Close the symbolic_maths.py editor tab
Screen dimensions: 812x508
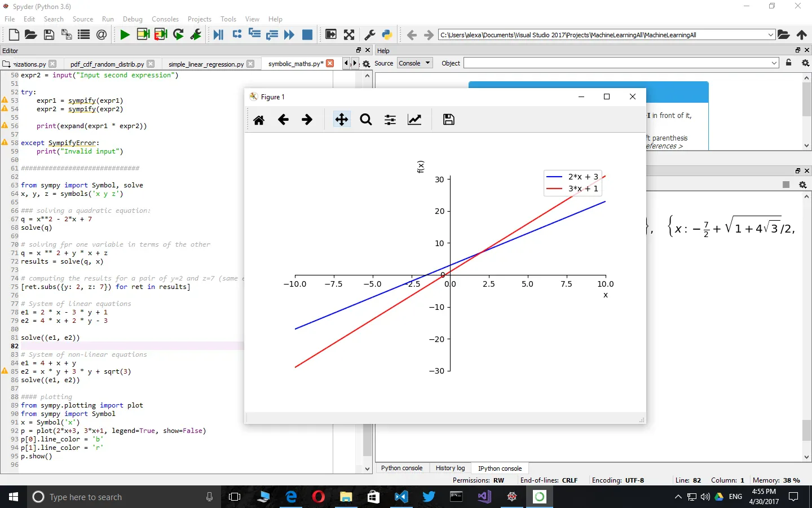pyautogui.click(x=330, y=63)
